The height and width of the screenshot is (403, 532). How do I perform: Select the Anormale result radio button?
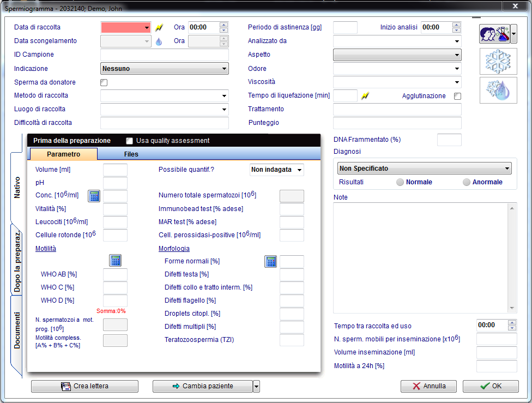tap(467, 182)
